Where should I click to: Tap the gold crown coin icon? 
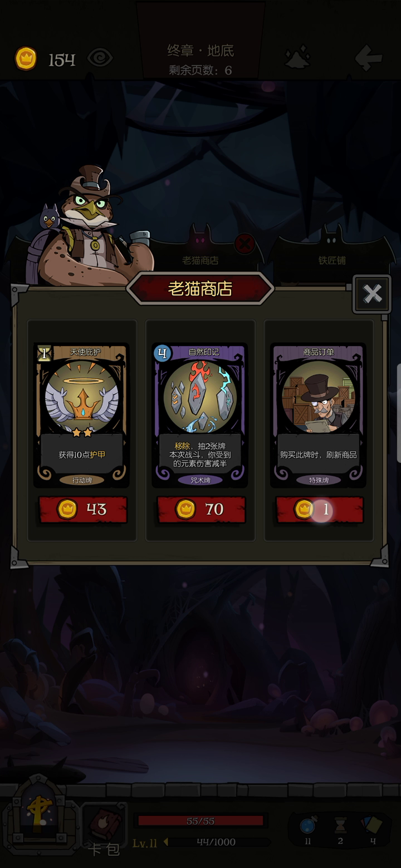click(26, 58)
